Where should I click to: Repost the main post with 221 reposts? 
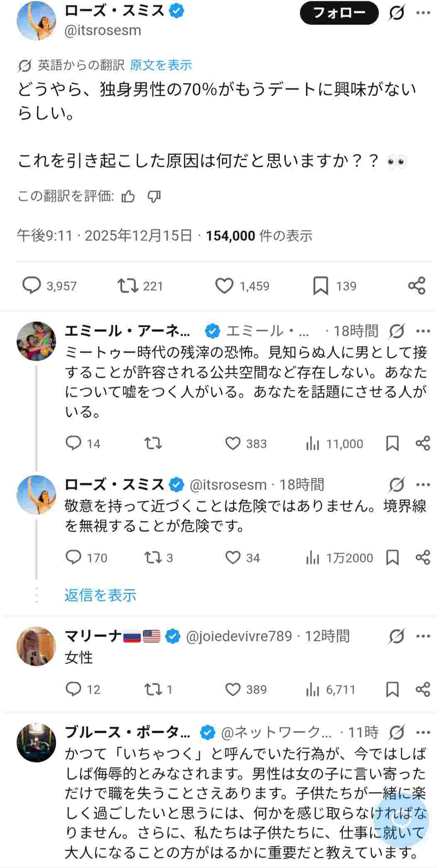128,286
